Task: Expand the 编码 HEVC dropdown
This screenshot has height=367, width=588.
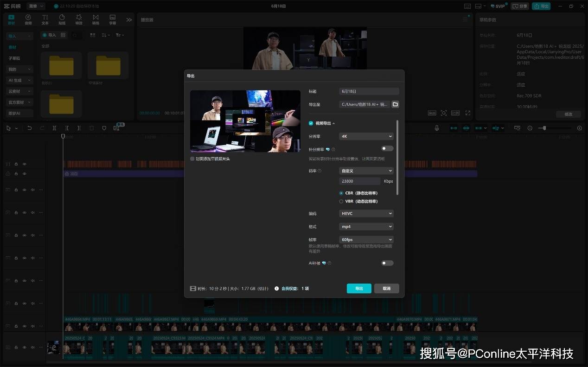Action: (366, 214)
